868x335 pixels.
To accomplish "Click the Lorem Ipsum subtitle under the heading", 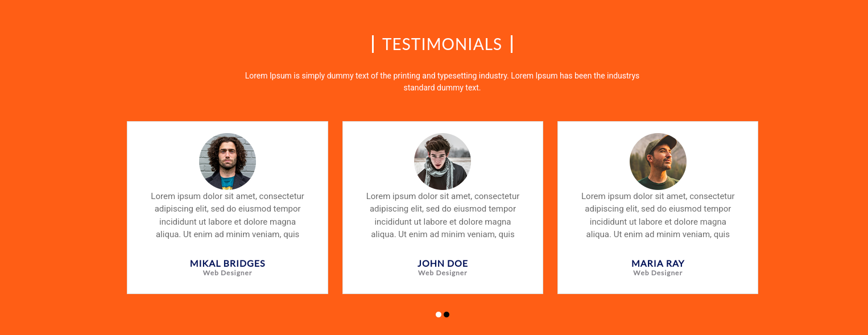I will point(442,81).
